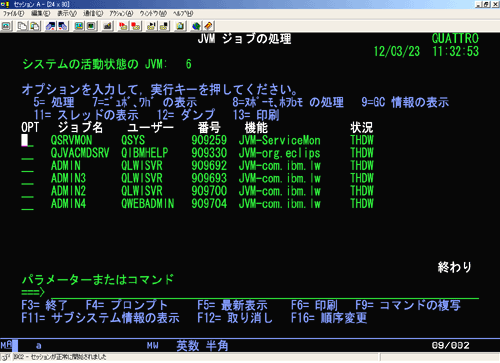Click the OPT field for job QSRVMON

(27, 140)
